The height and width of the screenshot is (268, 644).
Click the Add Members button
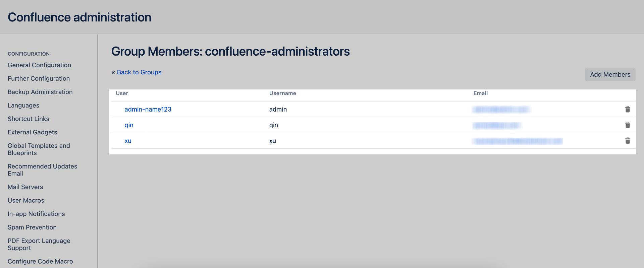click(x=610, y=74)
